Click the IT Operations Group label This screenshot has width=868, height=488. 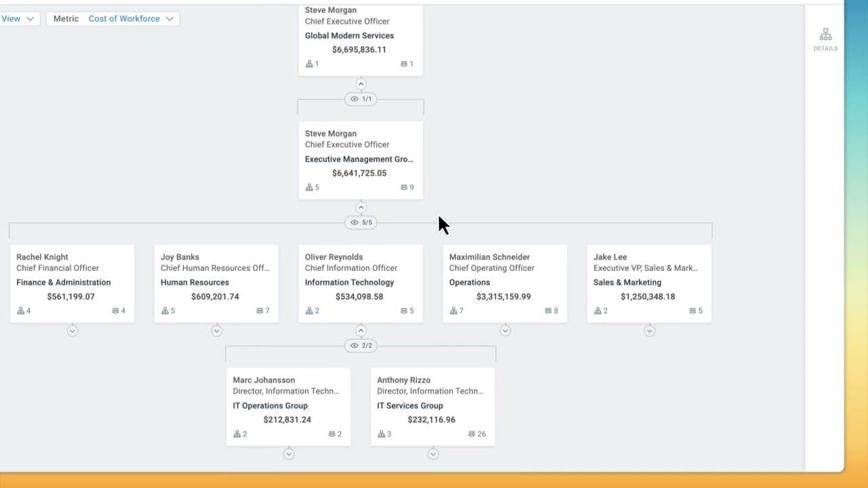tap(271, 406)
